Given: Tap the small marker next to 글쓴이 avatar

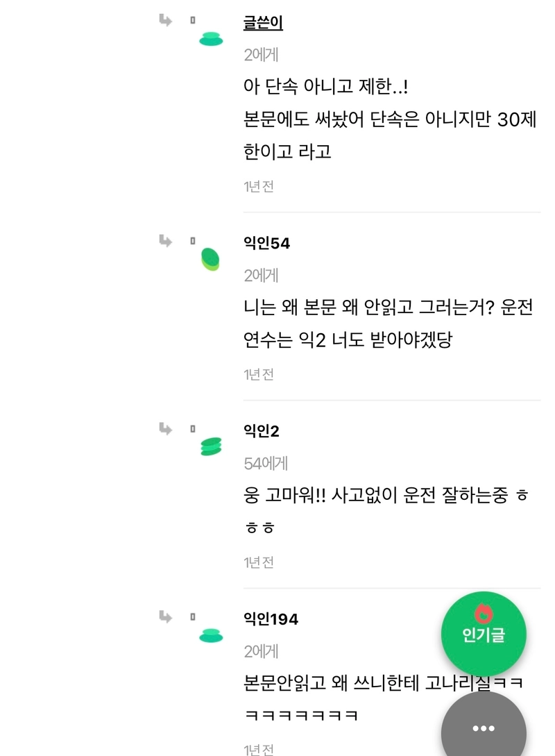Looking at the screenshot, I should pyautogui.click(x=193, y=20).
